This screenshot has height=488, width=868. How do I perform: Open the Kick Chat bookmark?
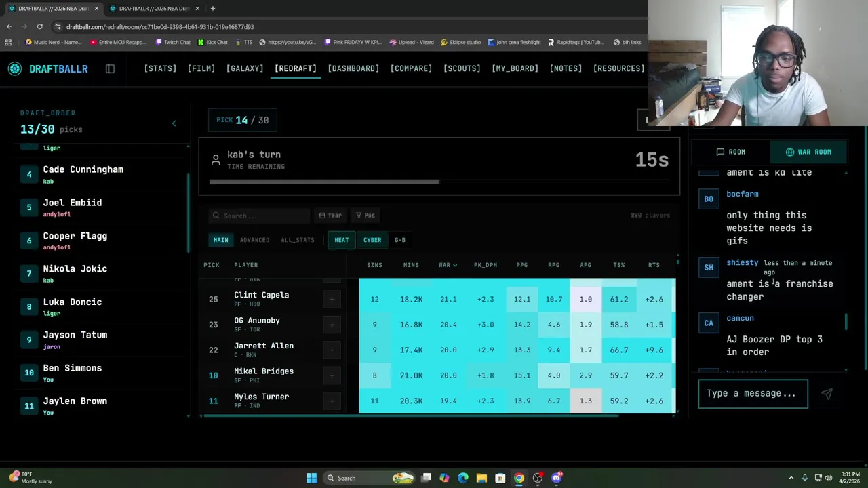[212, 42]
